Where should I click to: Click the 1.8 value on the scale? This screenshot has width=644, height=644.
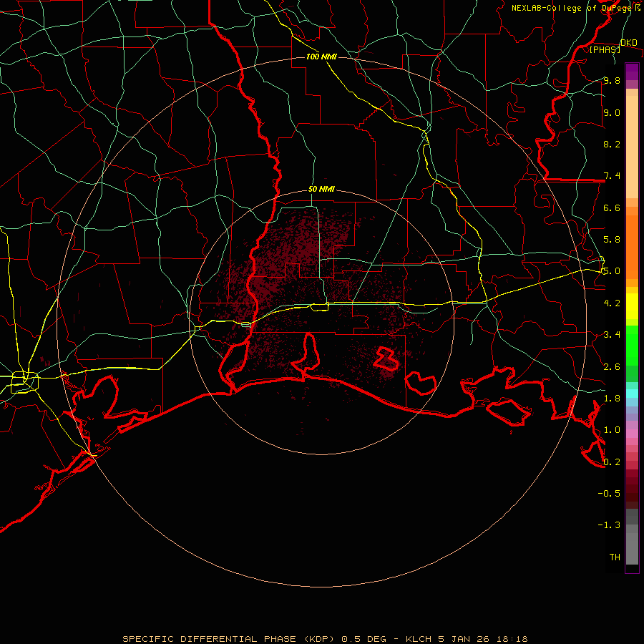[612, 399]
